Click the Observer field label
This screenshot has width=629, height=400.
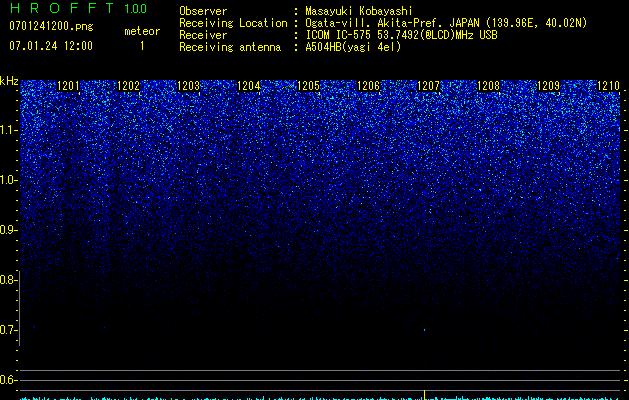(x=203, y=11)
